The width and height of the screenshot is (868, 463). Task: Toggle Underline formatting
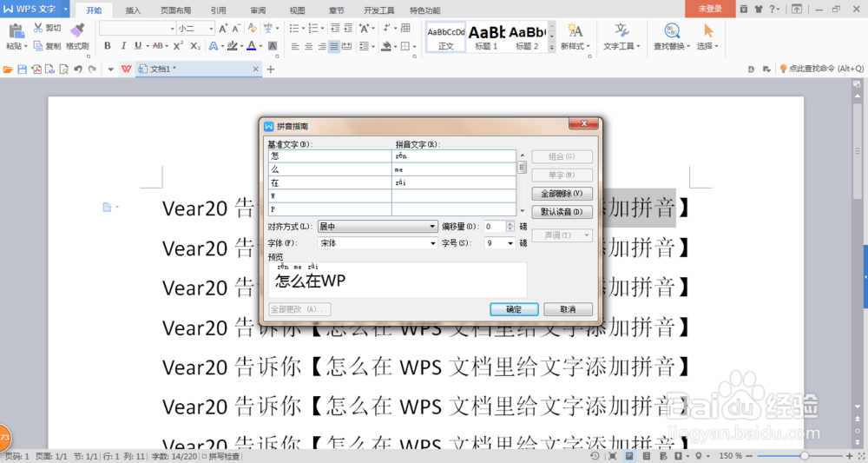138,46
